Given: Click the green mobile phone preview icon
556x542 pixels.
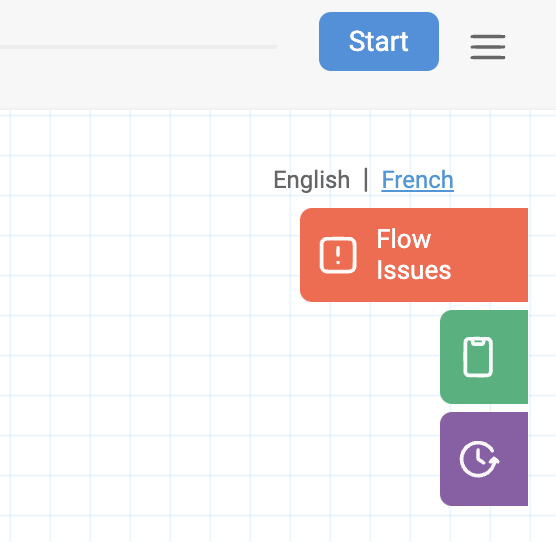Looking at the screenshot, I should 478,357.
